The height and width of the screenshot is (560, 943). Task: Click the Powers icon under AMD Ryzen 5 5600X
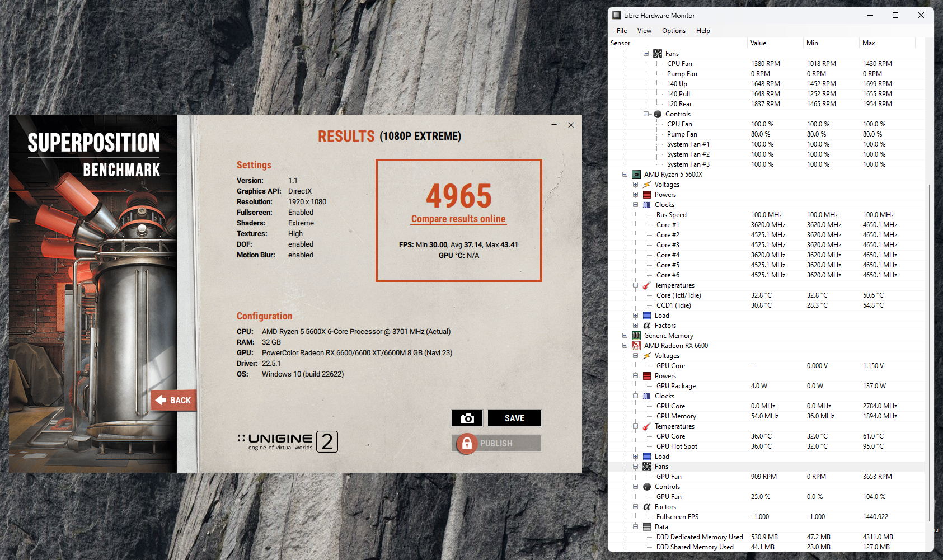click(x=647, y=195)
